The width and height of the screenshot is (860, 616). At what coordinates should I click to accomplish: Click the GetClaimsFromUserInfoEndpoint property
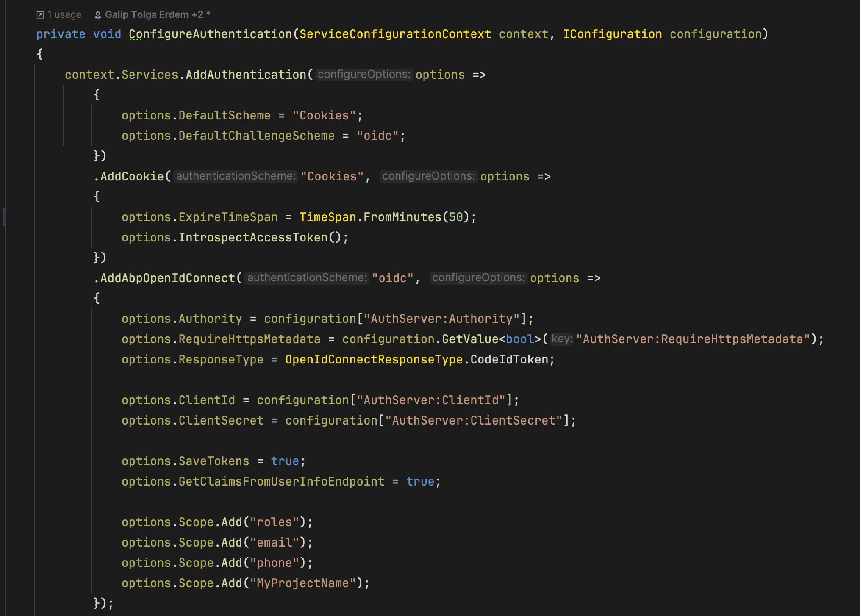pos(281,482)
